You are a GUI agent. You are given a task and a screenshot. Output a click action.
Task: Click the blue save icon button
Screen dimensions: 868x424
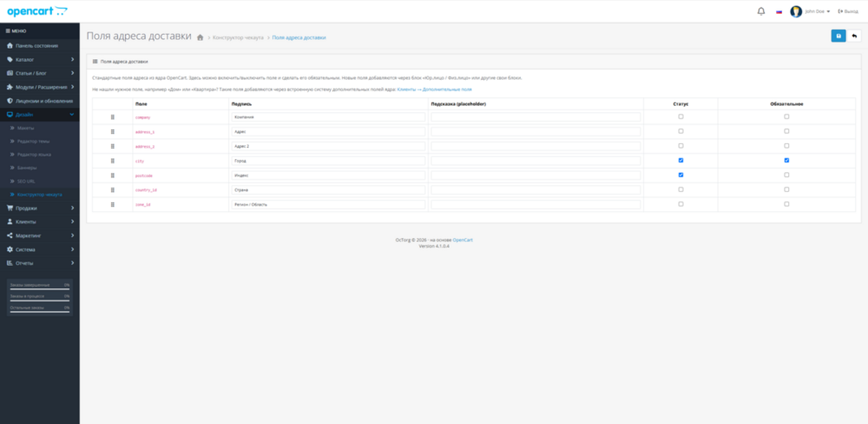[x=838, y=36]
